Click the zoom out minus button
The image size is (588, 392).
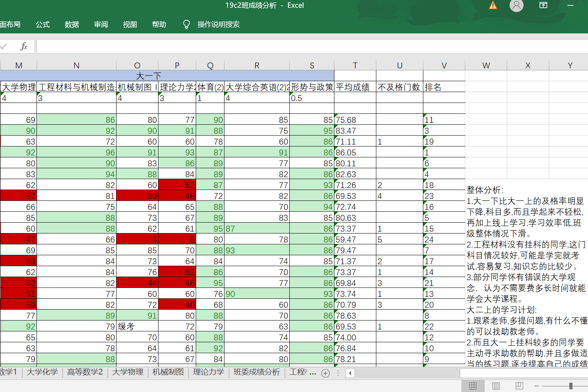[536, 386]
